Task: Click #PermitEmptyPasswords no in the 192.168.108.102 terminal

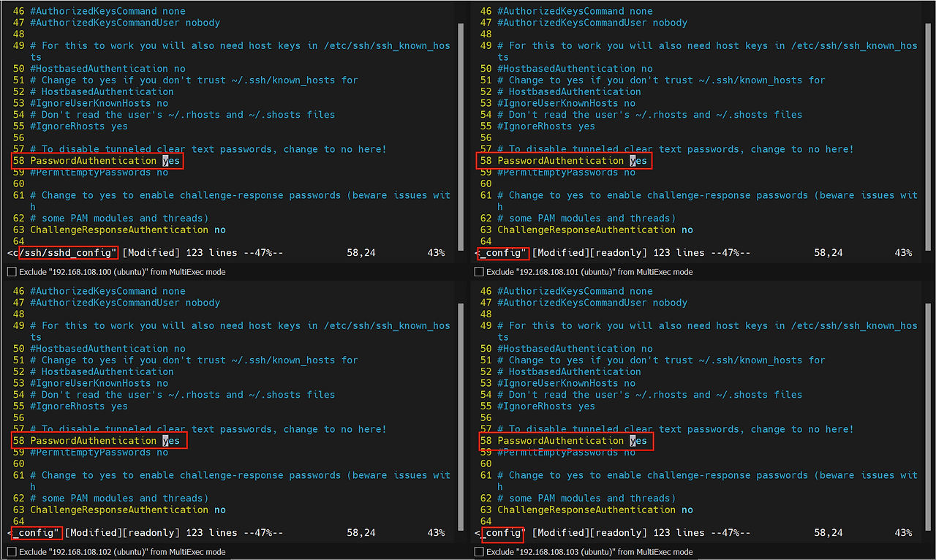Action: click(99, 453)
